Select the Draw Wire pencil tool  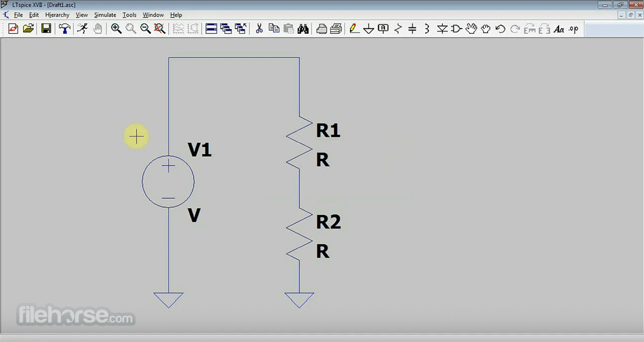pos(354,28)
